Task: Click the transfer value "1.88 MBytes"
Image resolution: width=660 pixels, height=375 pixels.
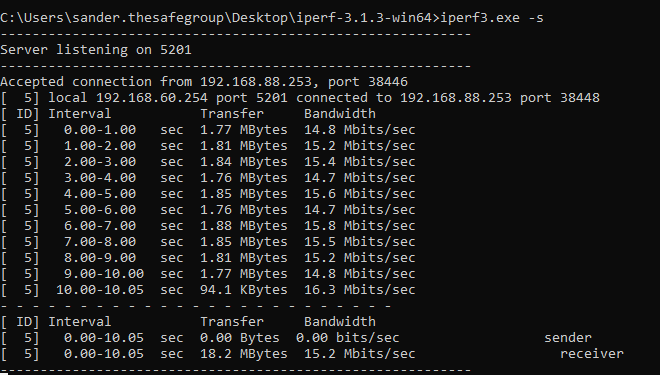Action: tap(244, 226)
